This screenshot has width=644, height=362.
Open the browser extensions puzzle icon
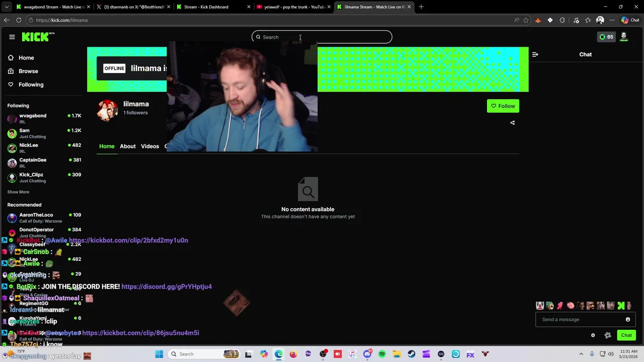tap(562, 20)
